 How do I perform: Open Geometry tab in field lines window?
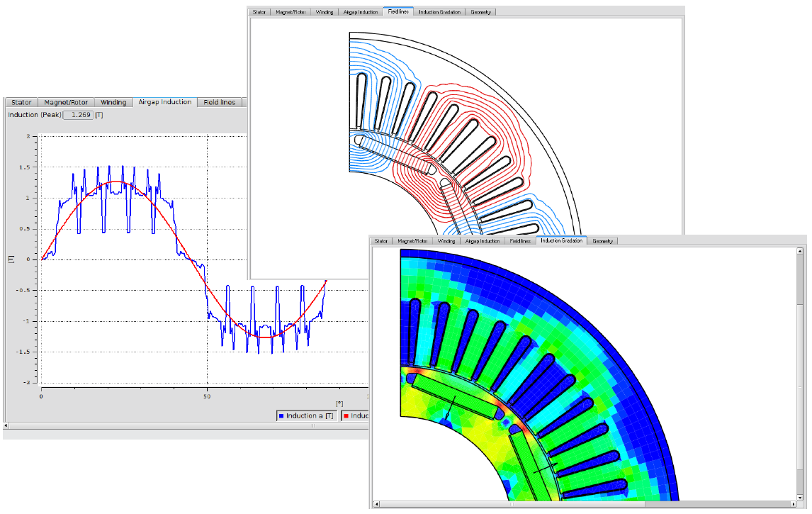point(480,12)
